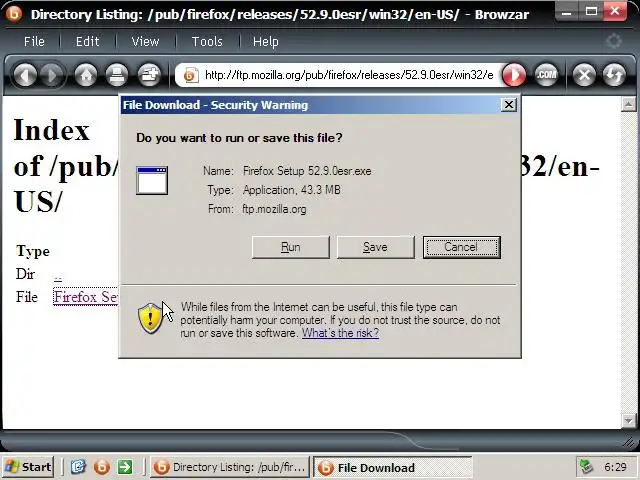Click the "Application, 43.3 MB" type text

[x=291, y=190]
